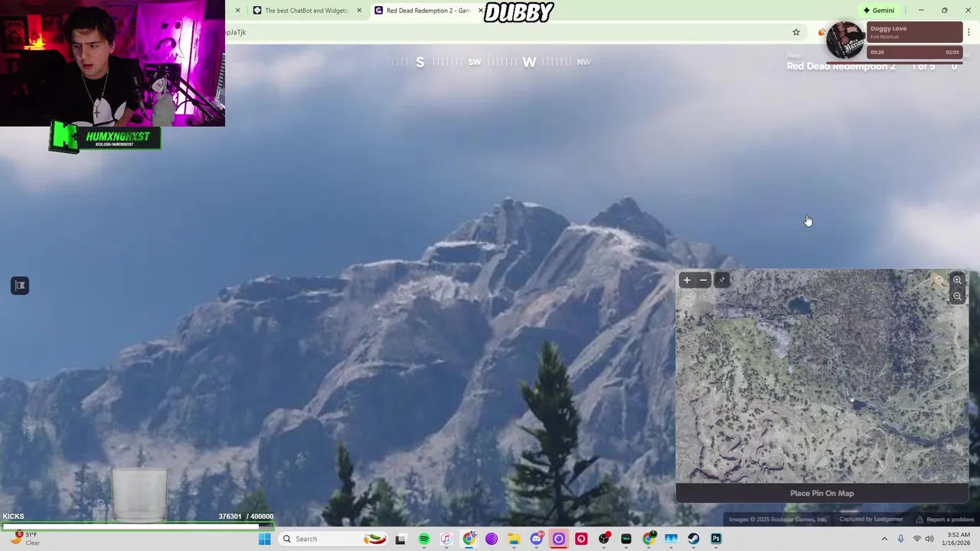
Task: Open the volume tray icon
Action: pos(929,539)
